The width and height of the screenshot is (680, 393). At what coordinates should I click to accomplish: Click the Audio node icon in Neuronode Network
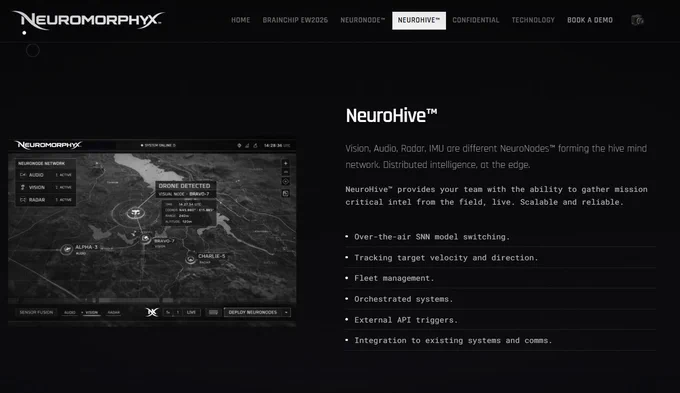coord(23,175)
